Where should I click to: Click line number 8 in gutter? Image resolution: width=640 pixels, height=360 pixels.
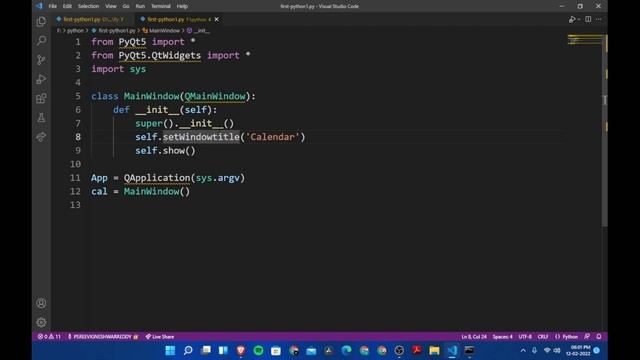pyautogui.click(x=78, y=137)
